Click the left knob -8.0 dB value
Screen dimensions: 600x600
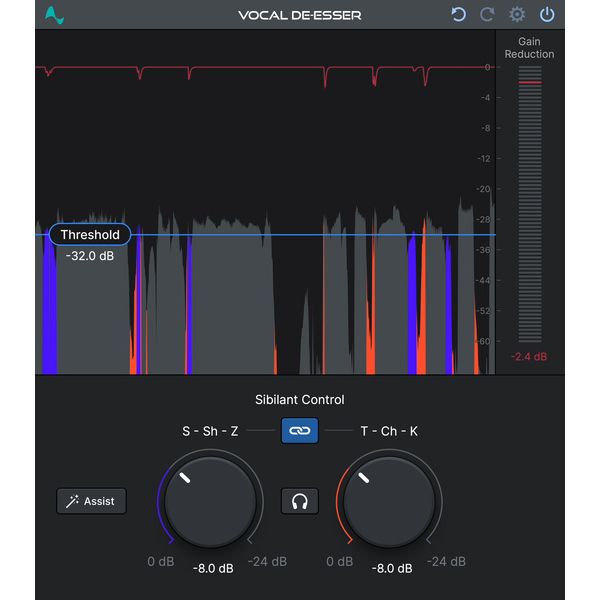[212, 568]
